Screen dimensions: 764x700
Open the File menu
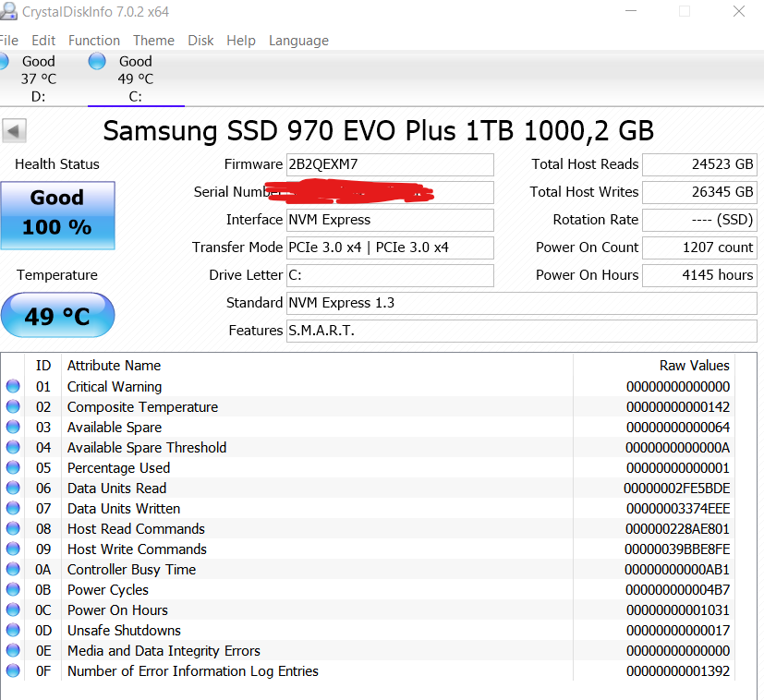point(8,41)
